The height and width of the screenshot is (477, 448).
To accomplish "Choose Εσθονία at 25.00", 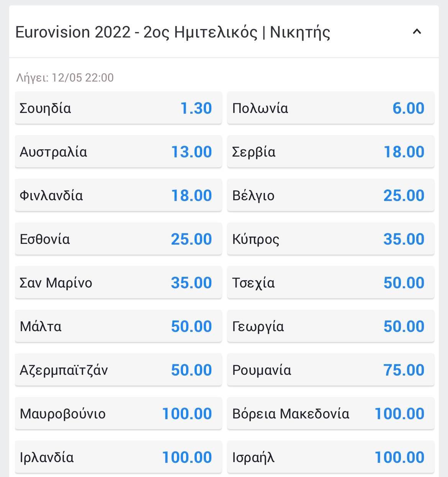I will 118,239.
